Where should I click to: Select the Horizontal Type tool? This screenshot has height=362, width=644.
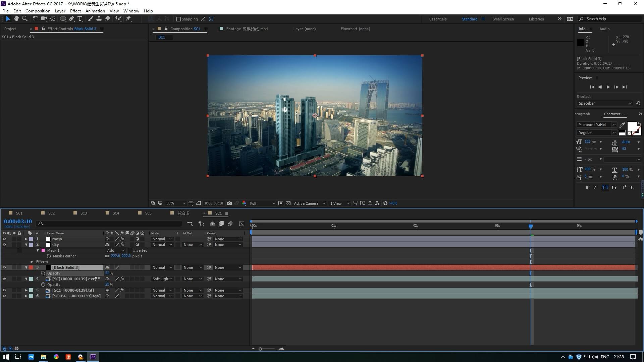point(80,19)
